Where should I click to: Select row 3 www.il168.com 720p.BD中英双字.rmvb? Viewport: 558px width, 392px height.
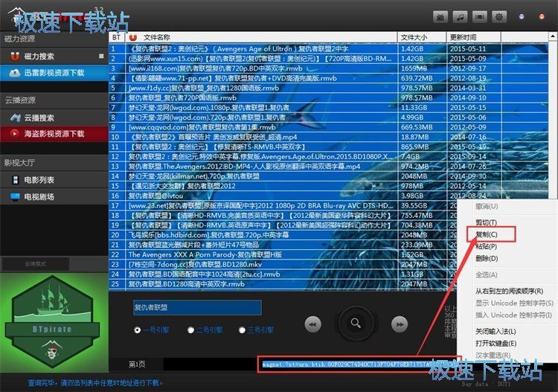pyautogui.click(x=328, y=68)
